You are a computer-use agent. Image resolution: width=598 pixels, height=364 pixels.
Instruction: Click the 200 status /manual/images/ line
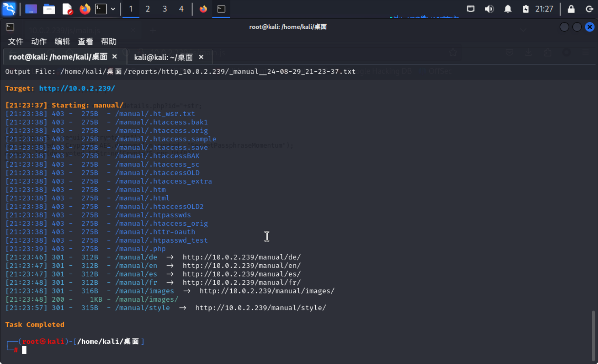[92, 299]
